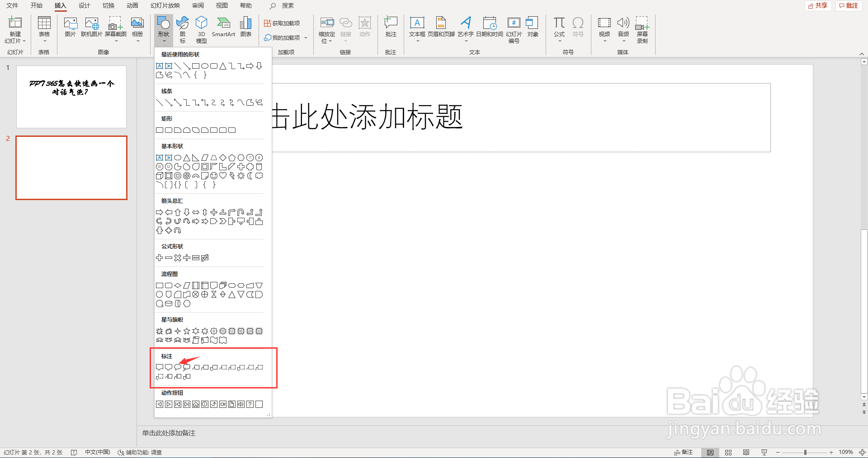Insert Date and Time (日期和时间)
The image size is (868, 458).
490,27
